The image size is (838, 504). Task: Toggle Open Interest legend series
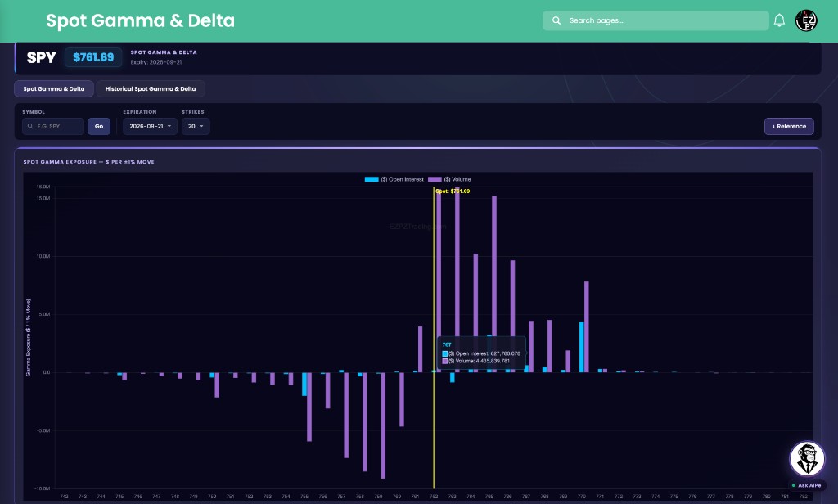click(394, 179)
